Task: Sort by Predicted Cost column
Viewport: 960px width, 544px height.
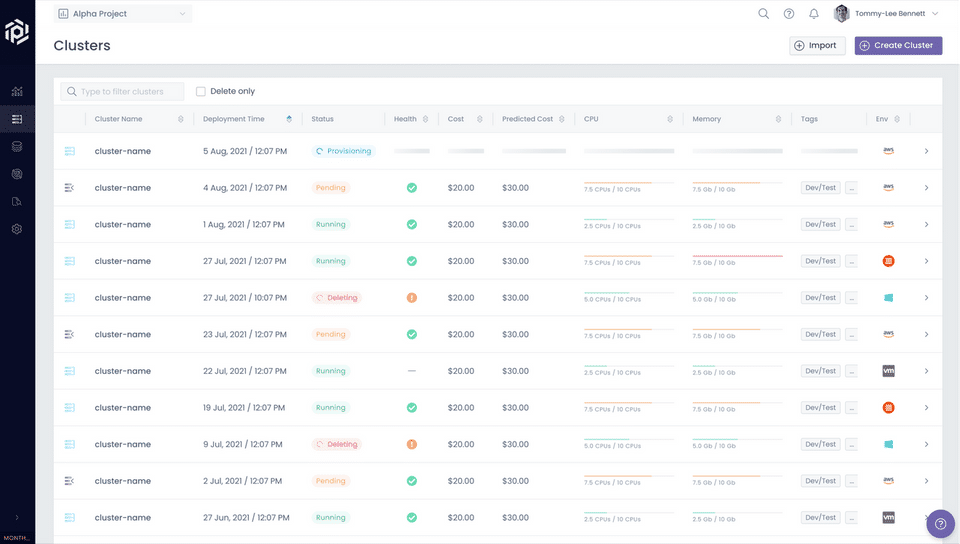Action: coord(561,119)
